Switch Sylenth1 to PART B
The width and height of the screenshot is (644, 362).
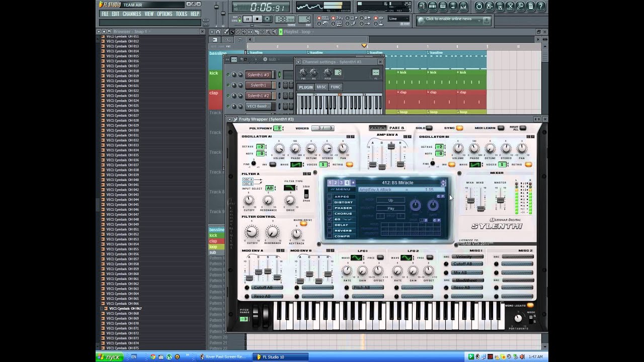[397, 128]
